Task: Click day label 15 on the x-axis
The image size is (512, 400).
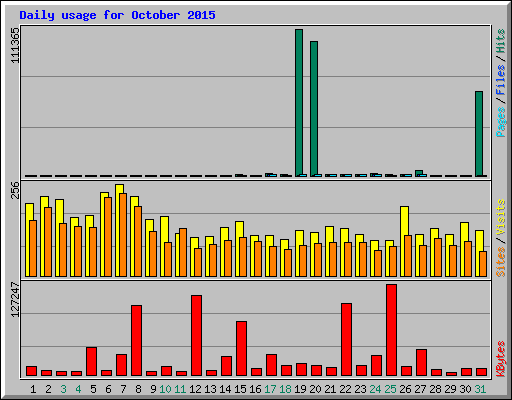Action: (240, 389)
